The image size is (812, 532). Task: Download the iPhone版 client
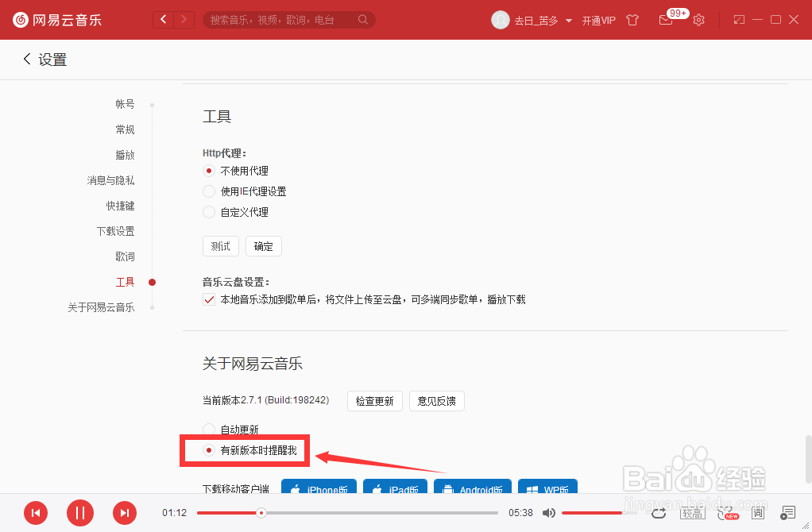(319, 487)
